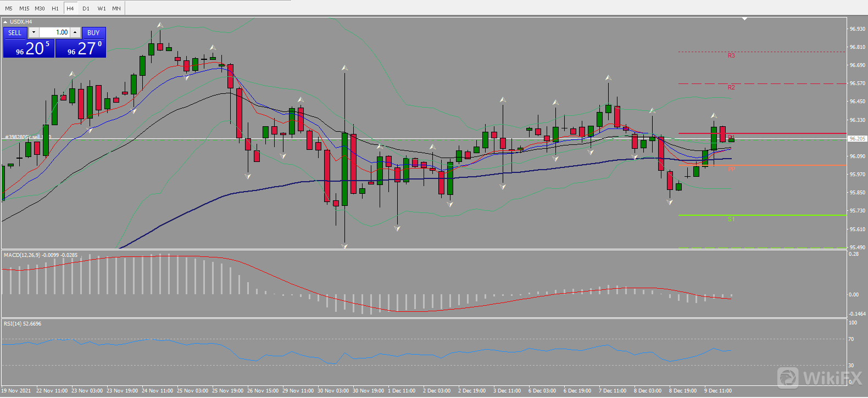Click the chart shift triangle marker

(745, 19)
